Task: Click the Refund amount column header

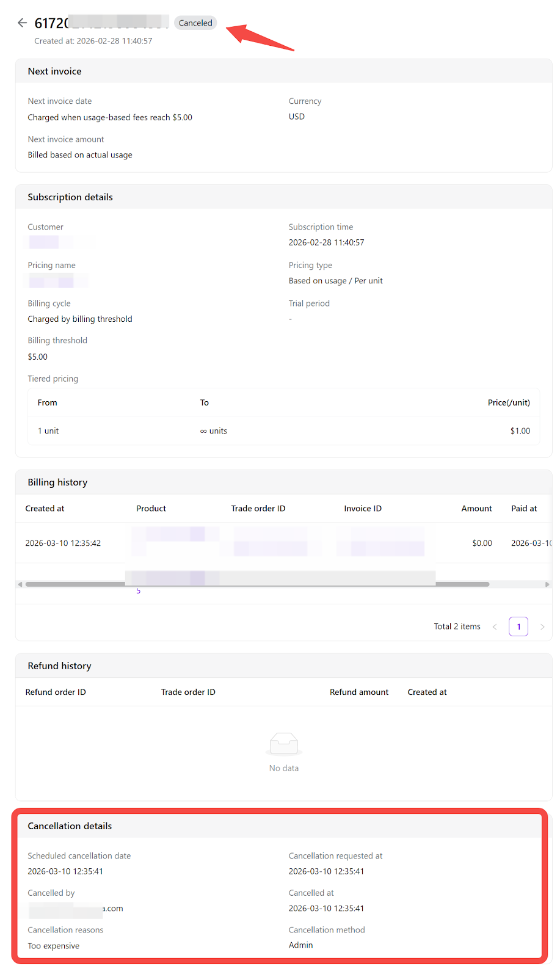Action: coord(359,692)
